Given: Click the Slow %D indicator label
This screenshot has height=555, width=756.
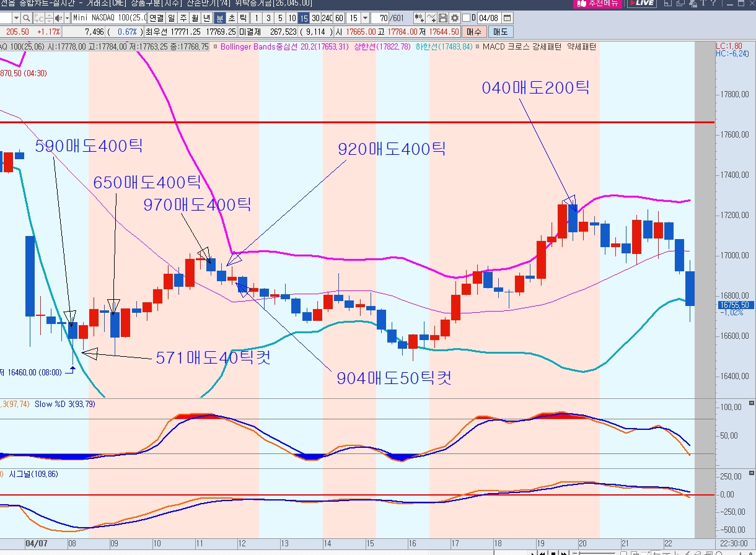Looking at the screenshot, I should pyautogui.click(x=65, y=404).
